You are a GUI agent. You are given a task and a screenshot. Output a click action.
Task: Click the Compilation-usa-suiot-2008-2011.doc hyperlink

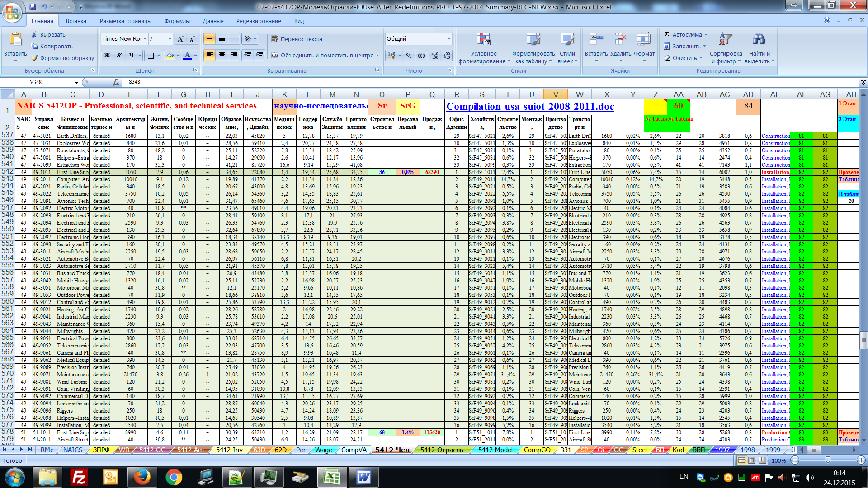[530, 107]
